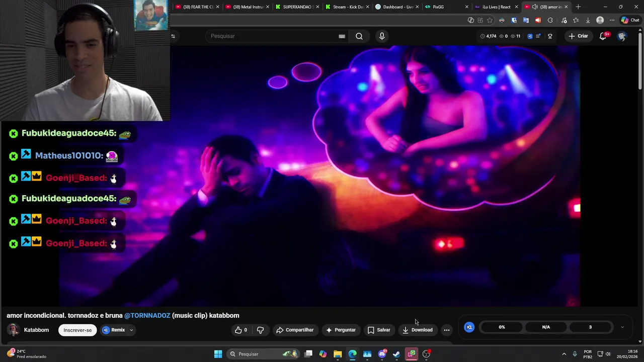
Task: Click the Remix button
Action: 114,330
